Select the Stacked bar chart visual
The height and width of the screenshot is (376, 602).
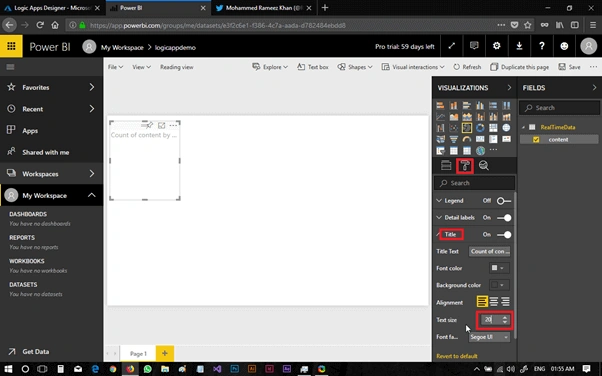pyautogui.click(x=440, y=105)
